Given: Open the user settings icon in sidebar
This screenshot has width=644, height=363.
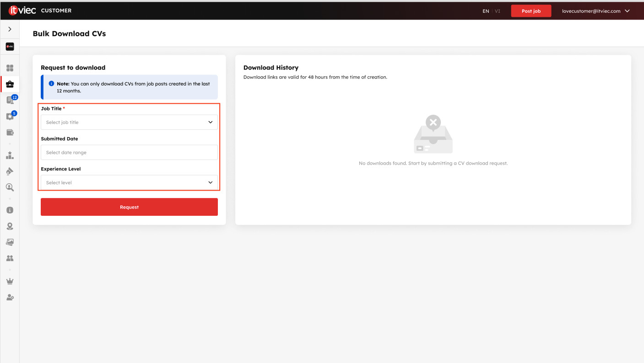Looking at the screenshot, I should 10,297.
